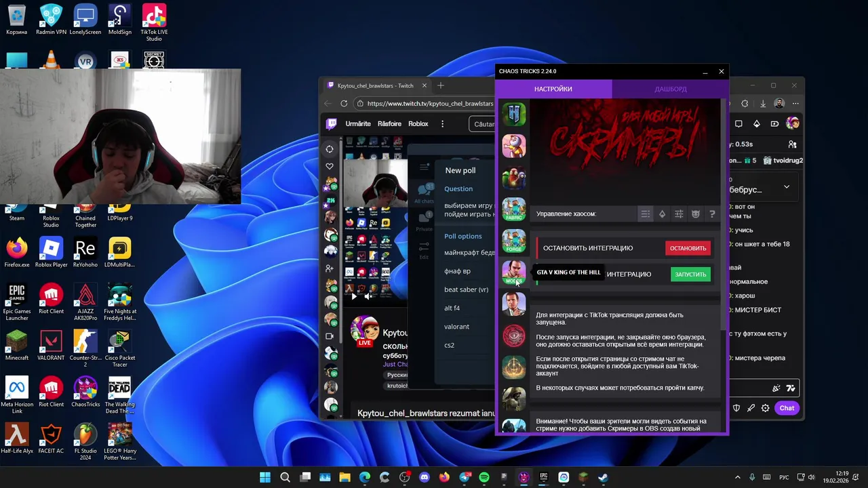Open the Windows Start menu

265,477
